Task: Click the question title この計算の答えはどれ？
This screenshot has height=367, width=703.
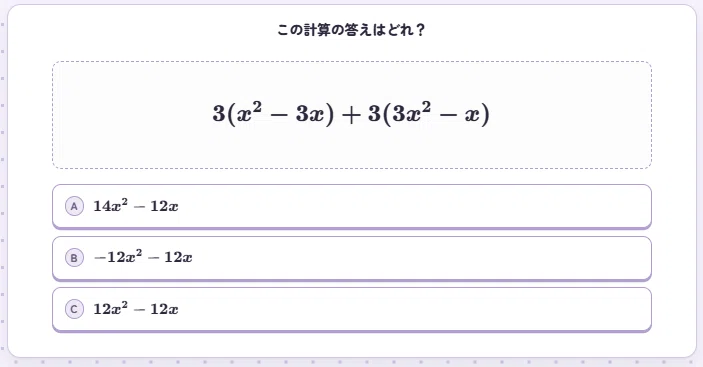Action: click(352, 30)
